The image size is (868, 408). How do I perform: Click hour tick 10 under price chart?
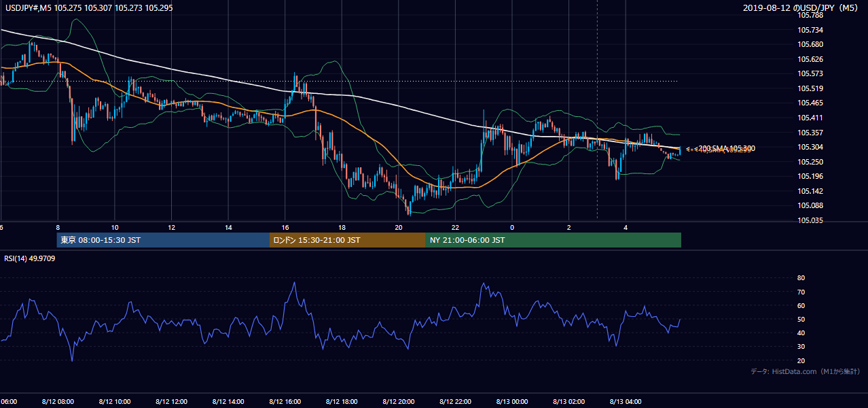pos(114,227)
